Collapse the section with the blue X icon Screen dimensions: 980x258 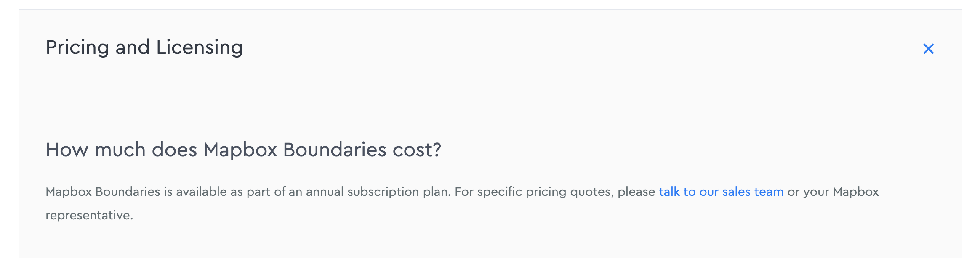tap(928, 49)
